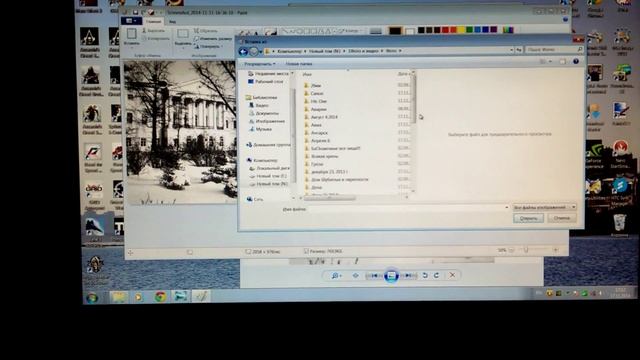
Task: Go back in the insert-from dialog
Action: (x=243, y=51)
